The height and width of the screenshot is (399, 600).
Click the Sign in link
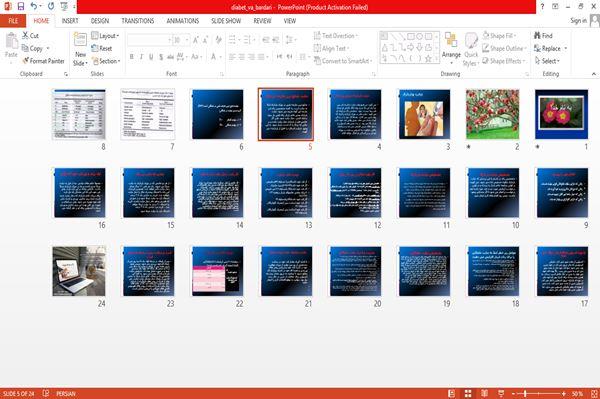coord(578,21)
